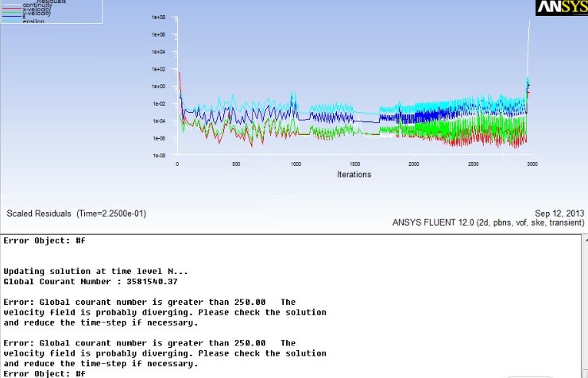Click the ANSYS FLUENT 12.0 version text
588x378 pixels.
coord(488,222)
